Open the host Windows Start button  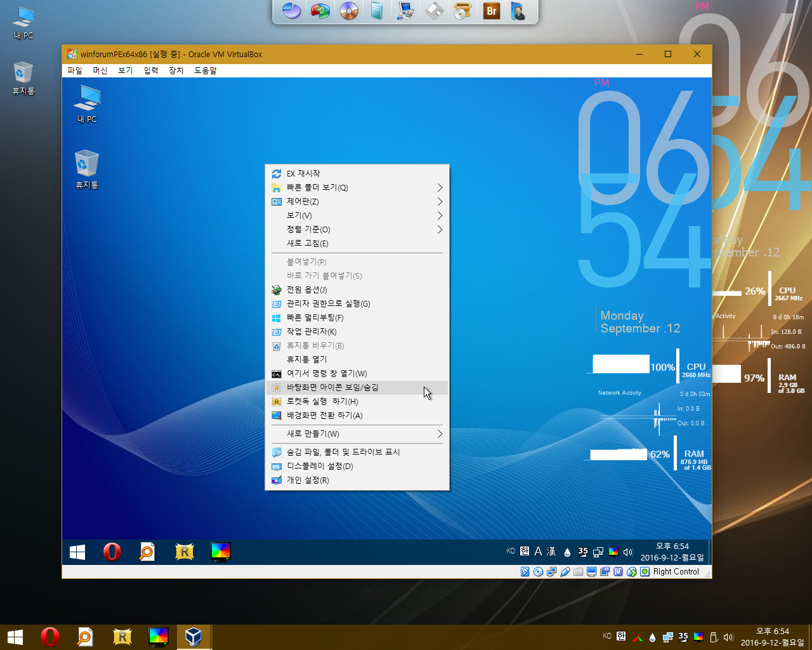pos(15,637)
